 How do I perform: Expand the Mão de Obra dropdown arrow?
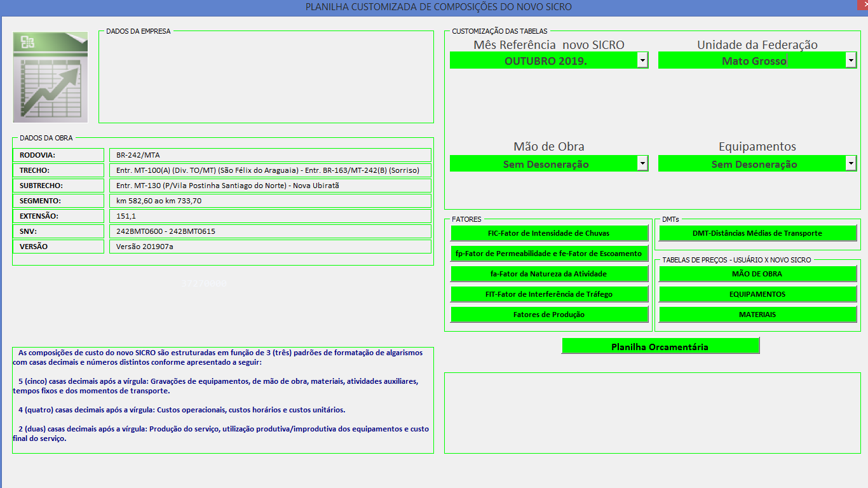[642, 163]
